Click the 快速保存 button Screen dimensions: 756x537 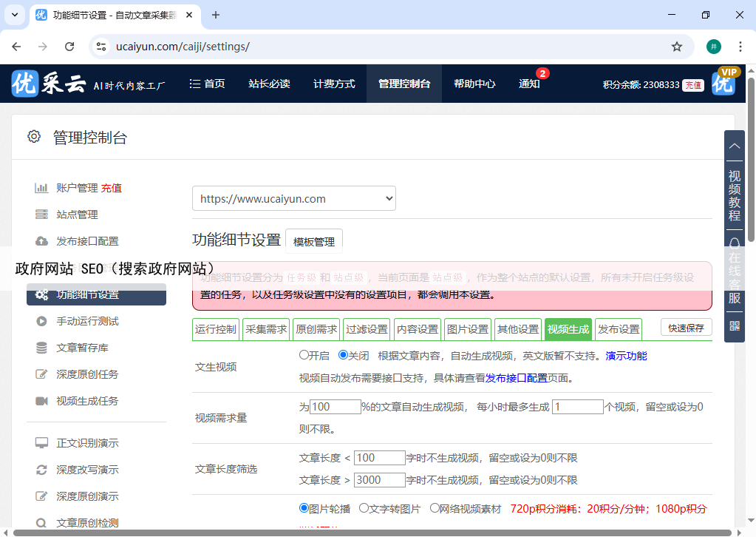click(x=686, y=328)
